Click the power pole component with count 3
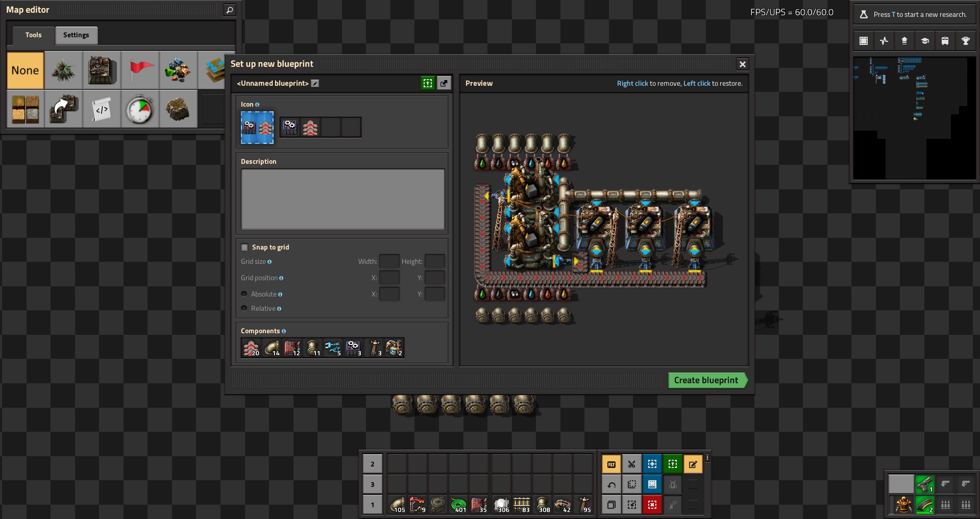980x519 pixels. coord(374,348)
